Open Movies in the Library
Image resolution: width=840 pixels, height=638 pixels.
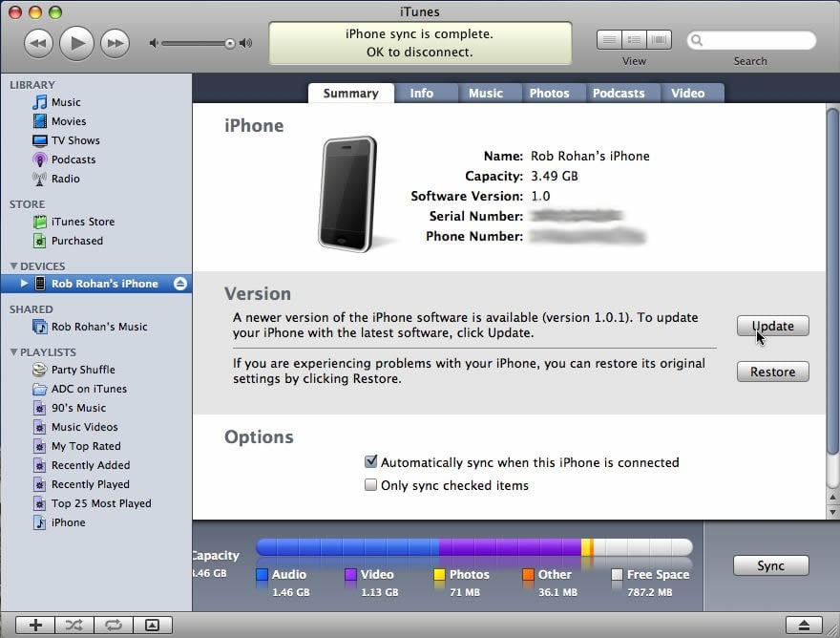[69, 121]
